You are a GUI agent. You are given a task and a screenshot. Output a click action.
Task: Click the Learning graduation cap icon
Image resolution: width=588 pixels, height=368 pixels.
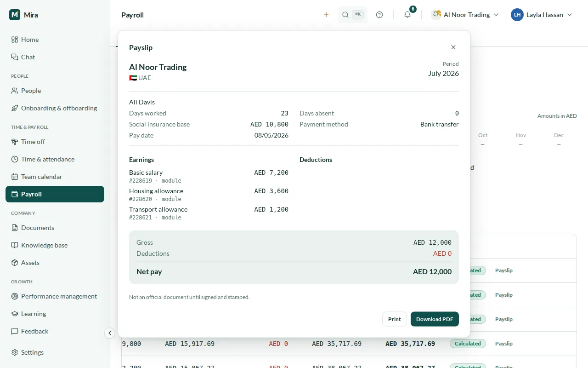click(x=15, y=314)
